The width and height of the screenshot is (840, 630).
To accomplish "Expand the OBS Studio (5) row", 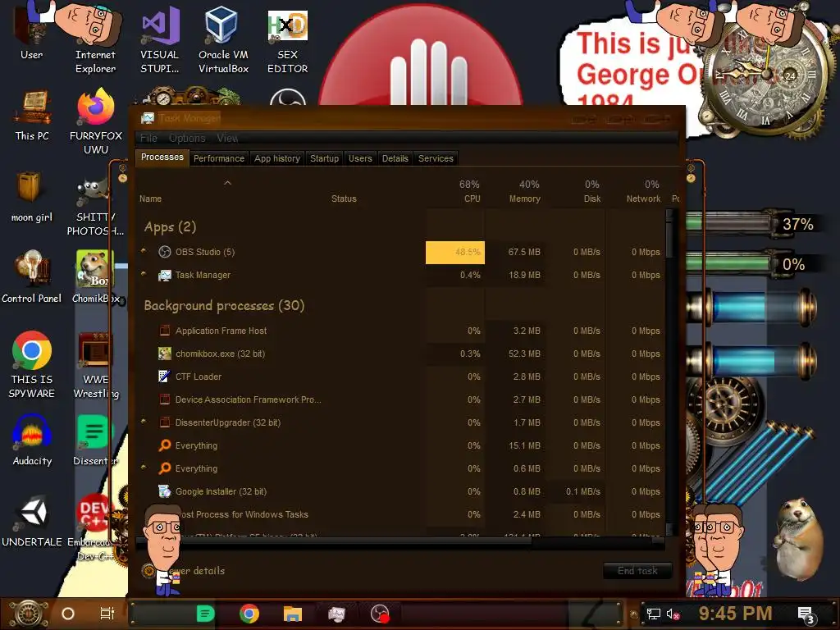I will (143, 251).
